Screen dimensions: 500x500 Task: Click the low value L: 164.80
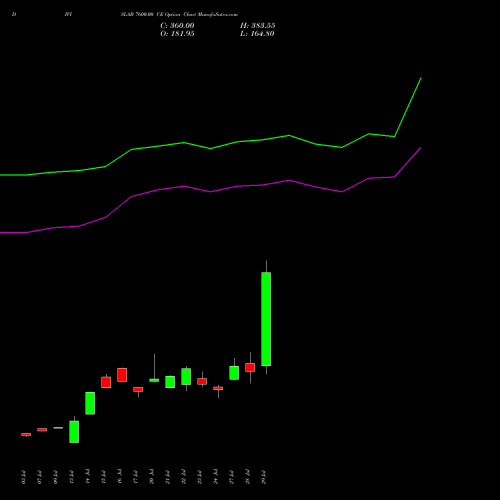257,34
